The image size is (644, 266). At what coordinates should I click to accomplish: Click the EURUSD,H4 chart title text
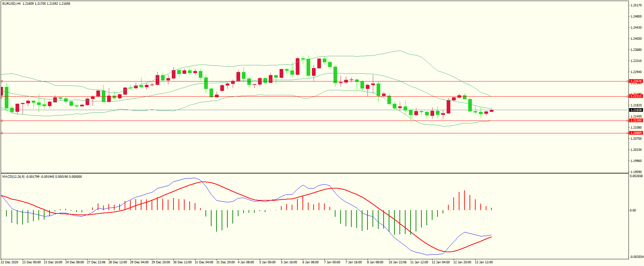click(11, 4)
